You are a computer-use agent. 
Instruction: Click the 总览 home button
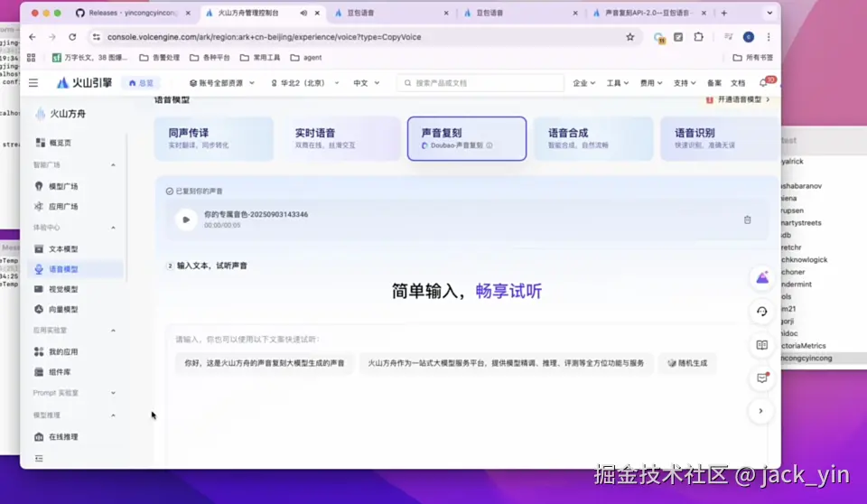141,83
